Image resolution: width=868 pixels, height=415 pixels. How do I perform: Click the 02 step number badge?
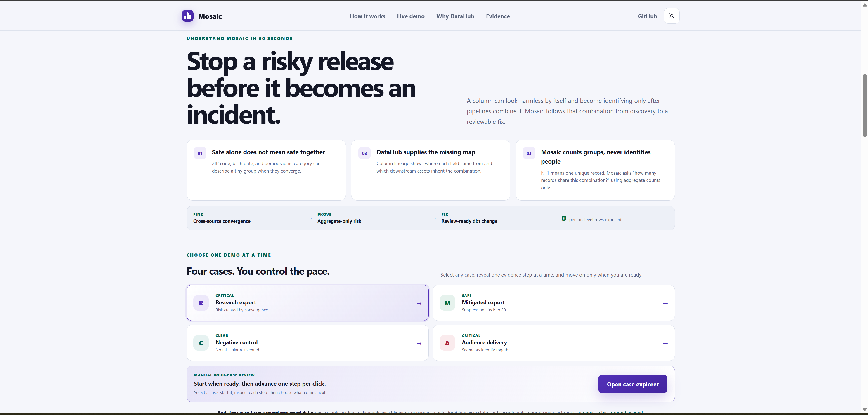[x=364, y=153]
